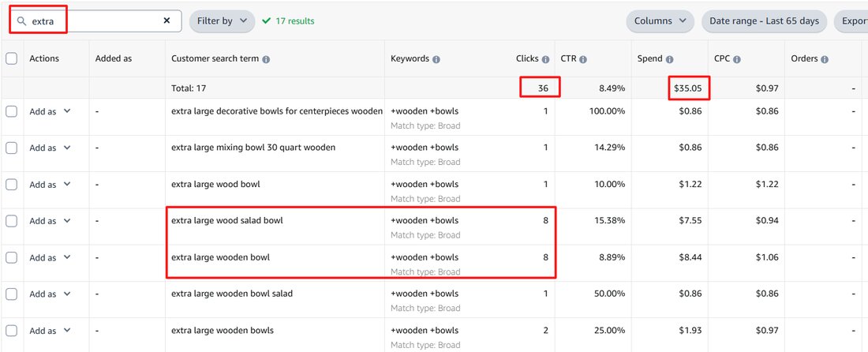The height and width of the screenshot is (352, 868).
Task: Click the '17 results' indicator
Action: tap(288, 21)
